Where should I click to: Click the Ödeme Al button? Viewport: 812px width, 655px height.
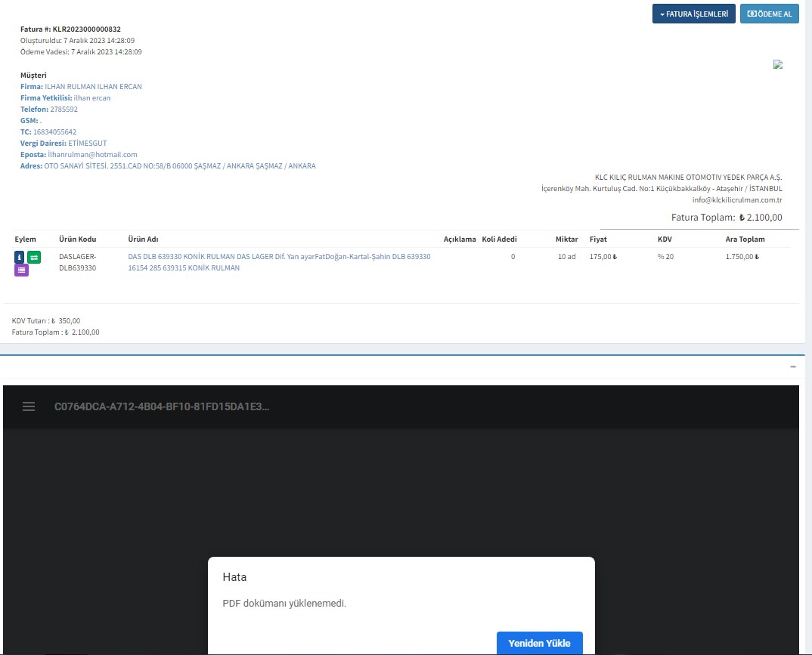pyautogui.click(x=769, y=14)
